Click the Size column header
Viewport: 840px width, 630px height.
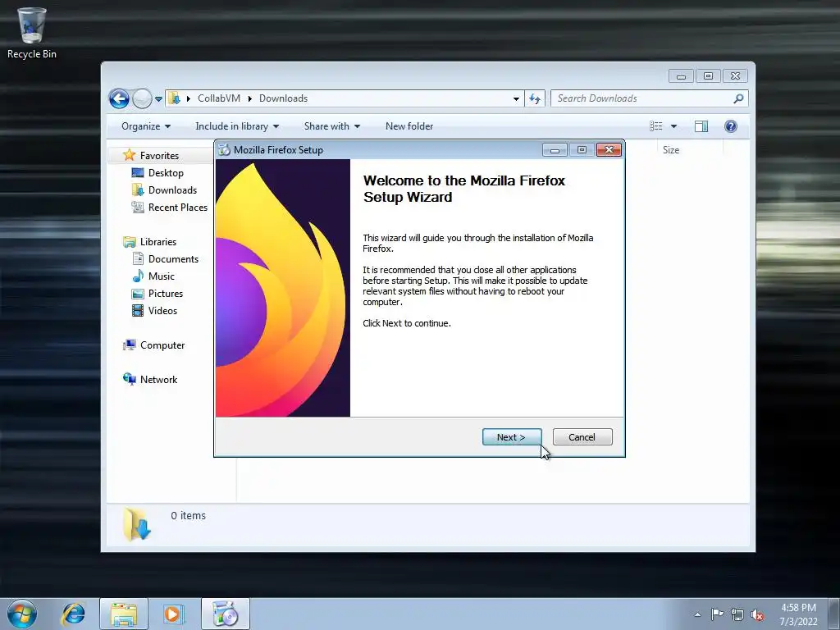(671, 150)
